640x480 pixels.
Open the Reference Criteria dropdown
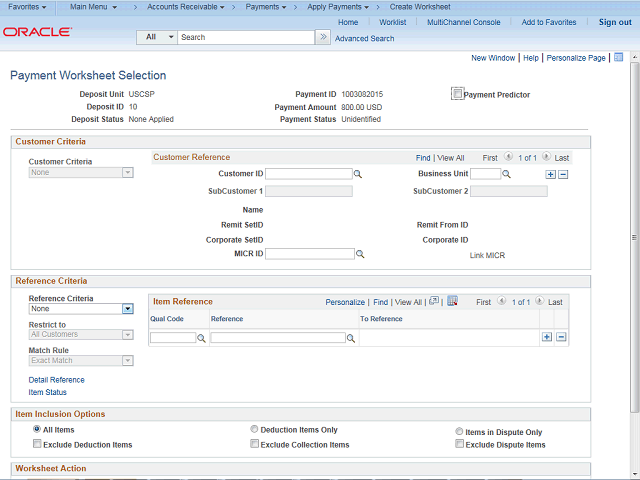tap(127, 309)
